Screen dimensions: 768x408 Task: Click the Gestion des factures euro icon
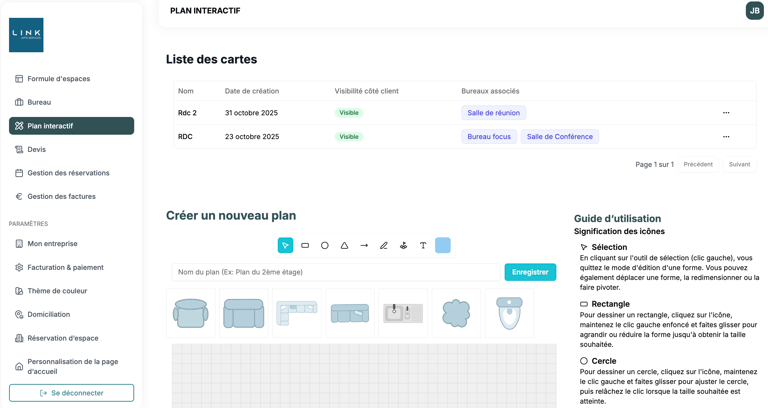[x=19, y=196]
